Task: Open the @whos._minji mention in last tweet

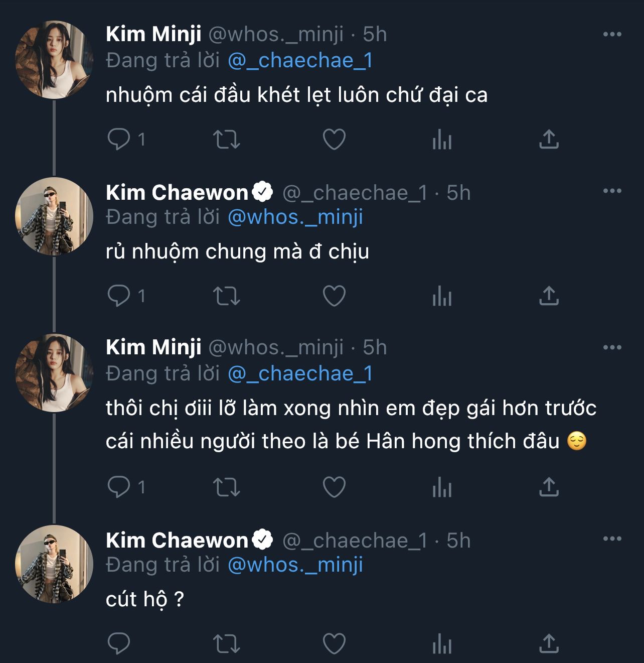Action: [x=295, y=565]
